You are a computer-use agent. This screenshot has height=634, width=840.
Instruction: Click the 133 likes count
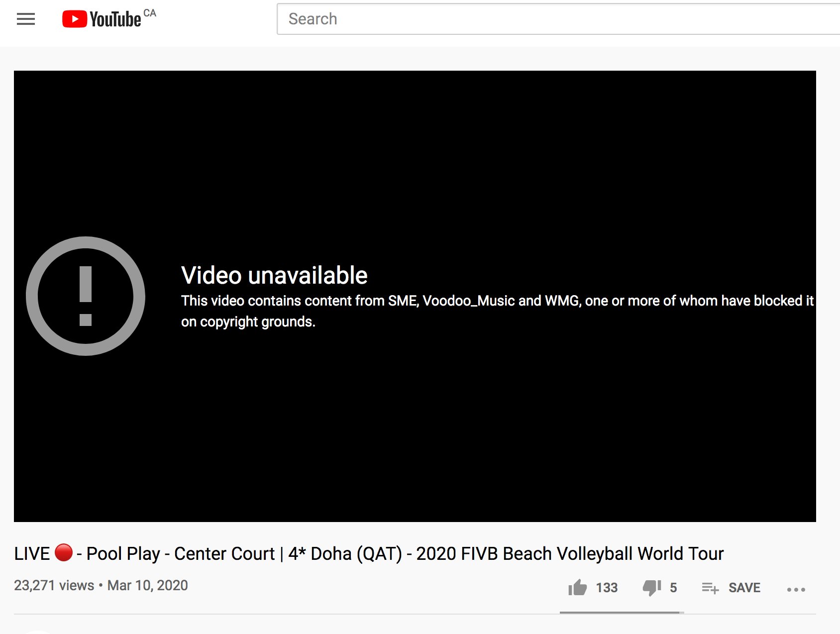pyautogui.click(x=607, y=588)
